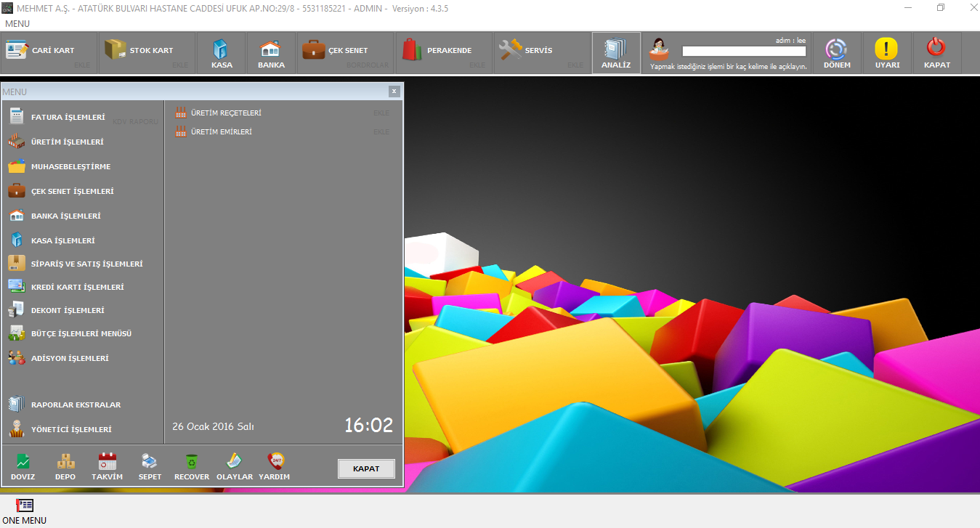
Task: Open the Depo warehouse icon
Action: [x=65, y=461]
